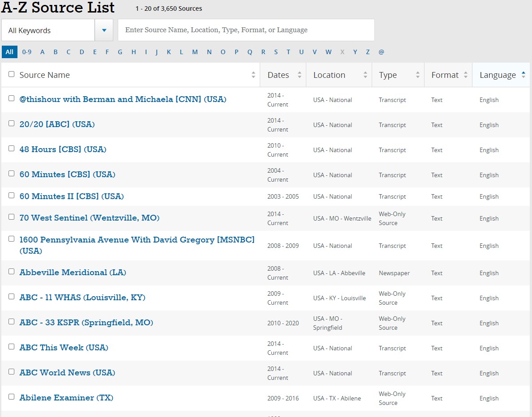The height and width of the screenshot is (417, 532).
Task: Open Abilene Examiner (TX) link
Action: click(x=66, y=398)
